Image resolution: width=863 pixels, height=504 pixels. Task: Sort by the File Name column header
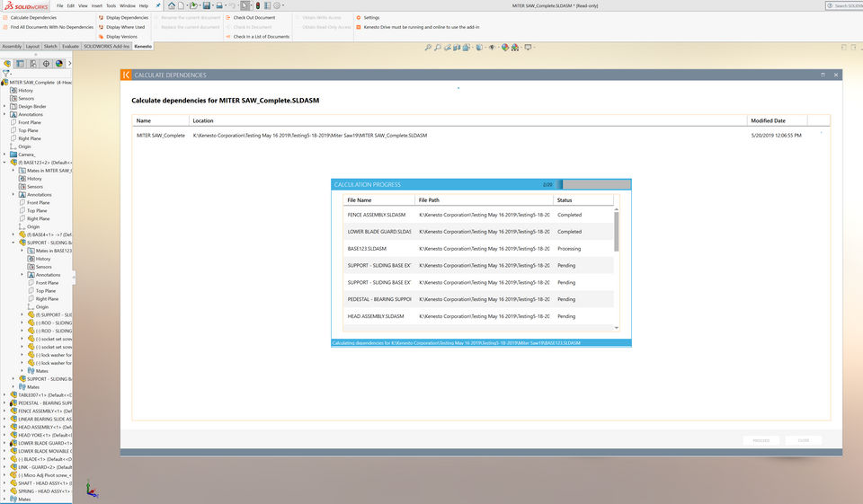tap(379, 200)
